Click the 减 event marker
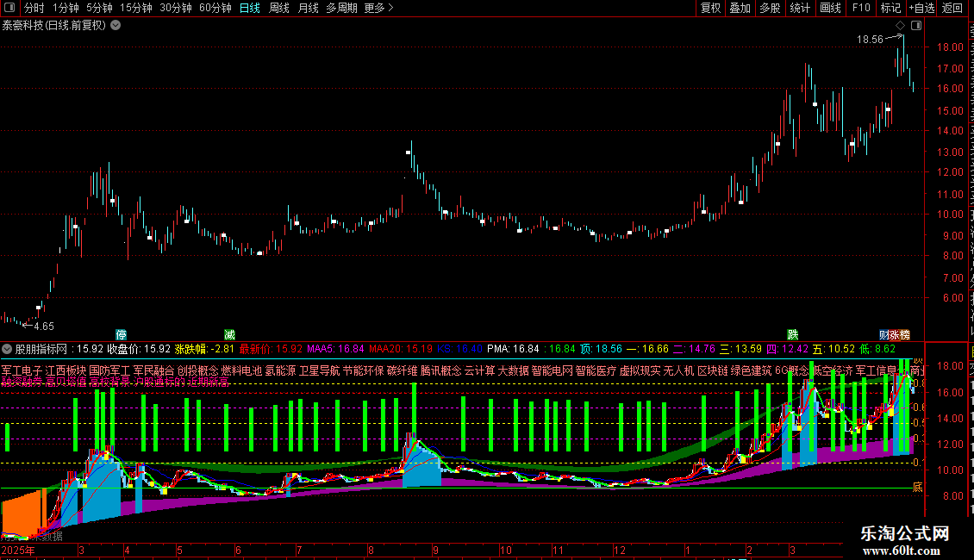The width and height of the screenshot is (974, 560). [229, 335]
